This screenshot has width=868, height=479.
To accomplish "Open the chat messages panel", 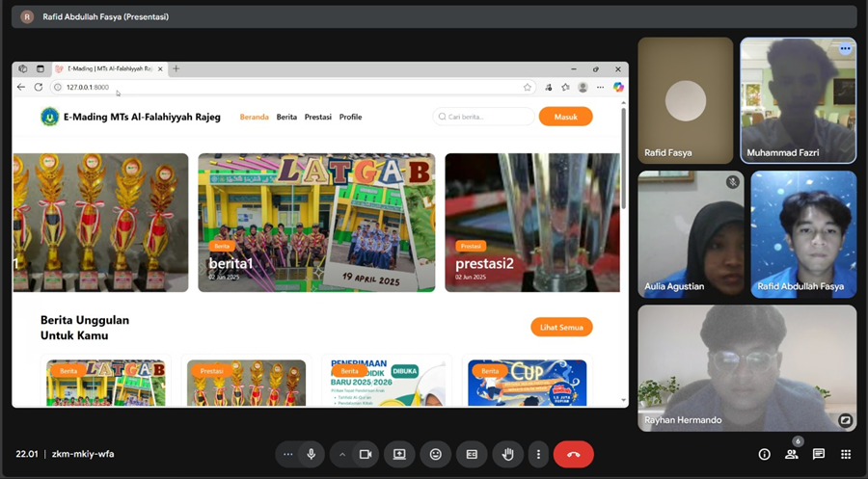I will 819,454.
